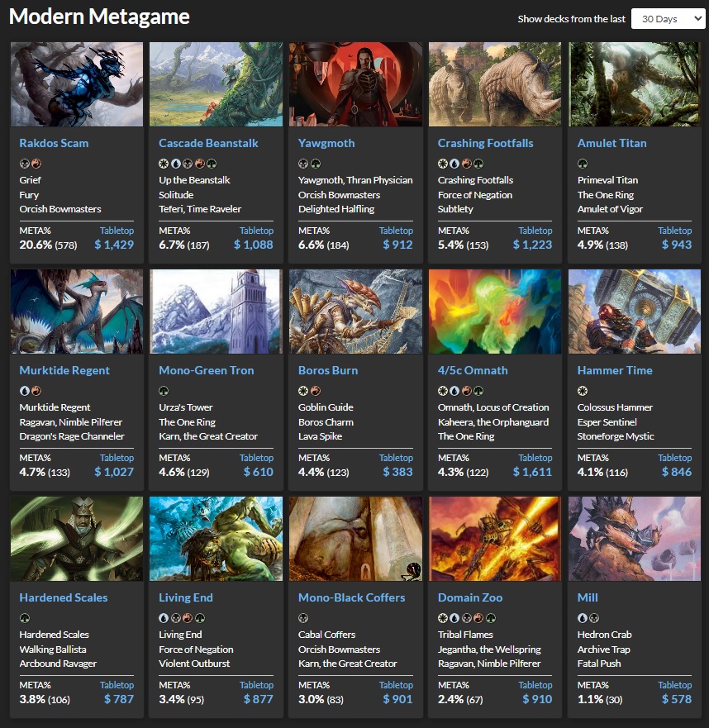Click Violent Outburst card name
Screen dimensions: 709x728
[x=194, y=664]
